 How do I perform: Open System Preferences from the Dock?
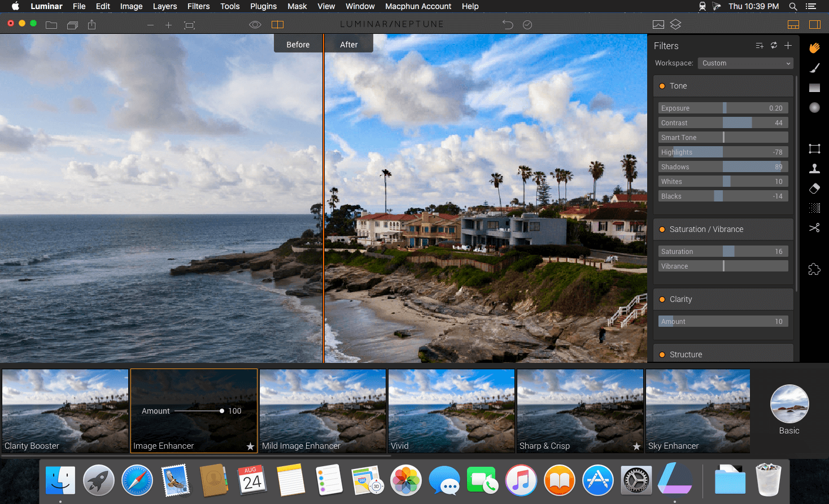point(636,480)
